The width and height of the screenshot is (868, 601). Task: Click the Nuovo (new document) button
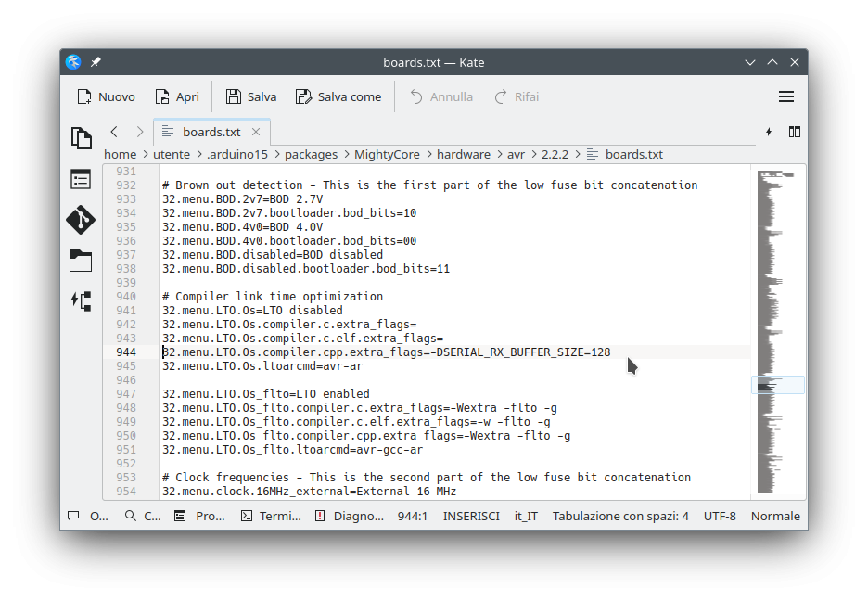107,96
